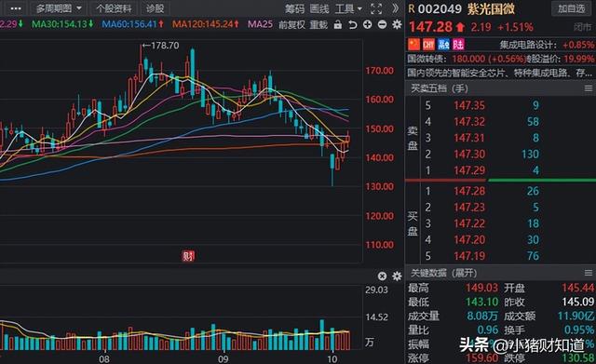Expand the 工具 tools dropdown

click(348, 8)
